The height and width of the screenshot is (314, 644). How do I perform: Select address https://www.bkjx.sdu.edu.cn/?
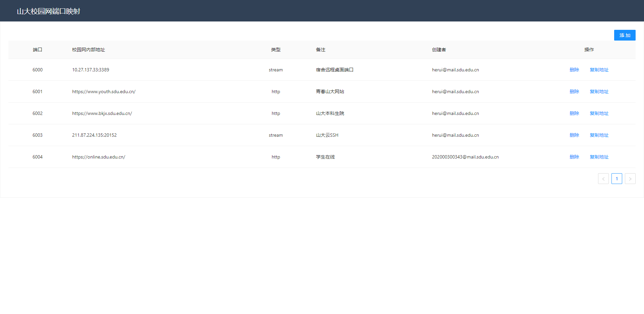[x=102, y=113]
